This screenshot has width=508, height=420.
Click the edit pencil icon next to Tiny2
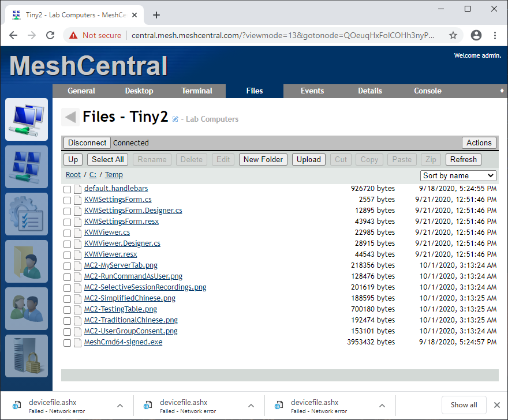(175, 119)
